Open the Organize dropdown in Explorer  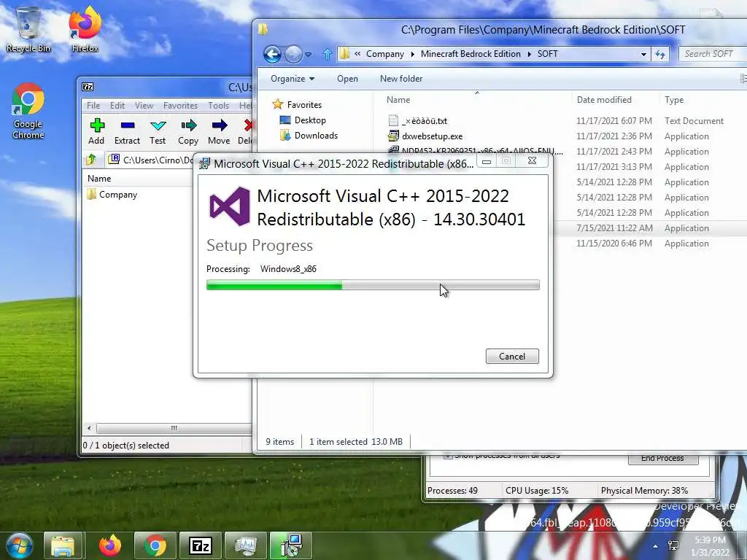293,79
